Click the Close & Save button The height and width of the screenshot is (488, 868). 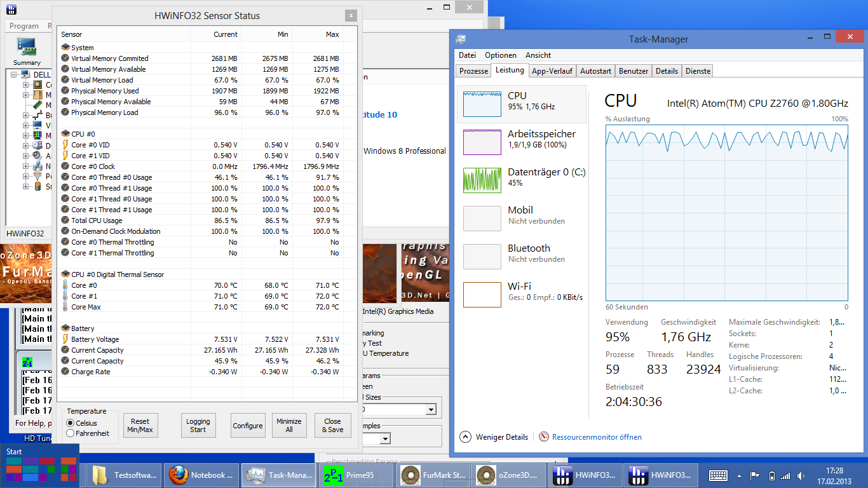332,426
